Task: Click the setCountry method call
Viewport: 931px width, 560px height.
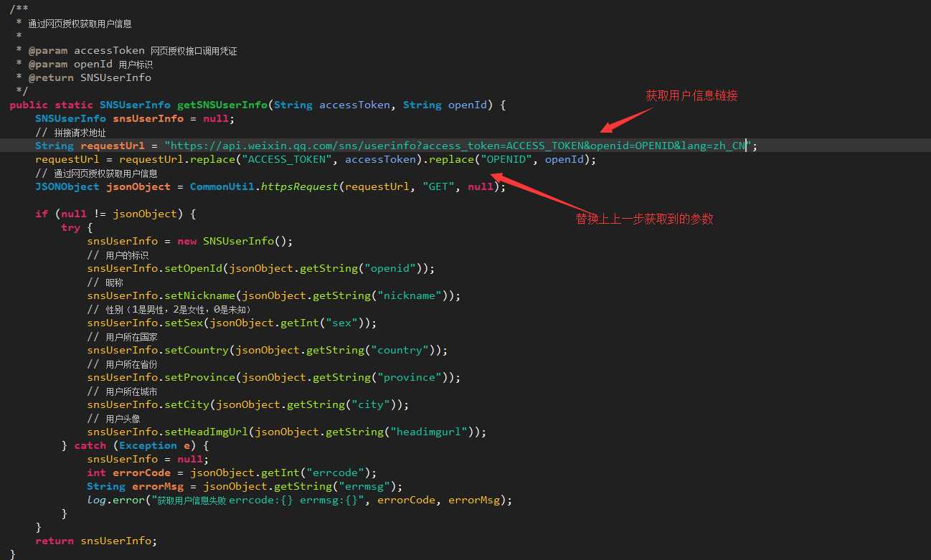Action: point(197,350)
